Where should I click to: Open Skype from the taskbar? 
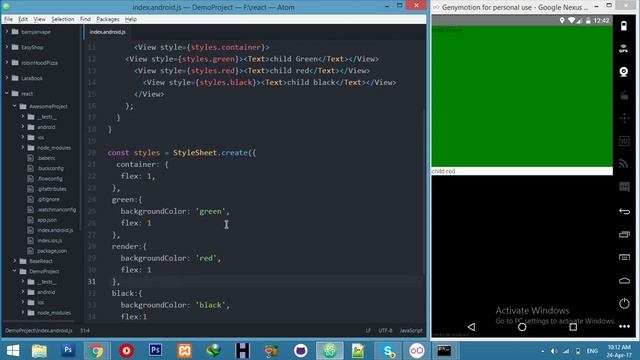pyautogui.click(x=388, y=351)
